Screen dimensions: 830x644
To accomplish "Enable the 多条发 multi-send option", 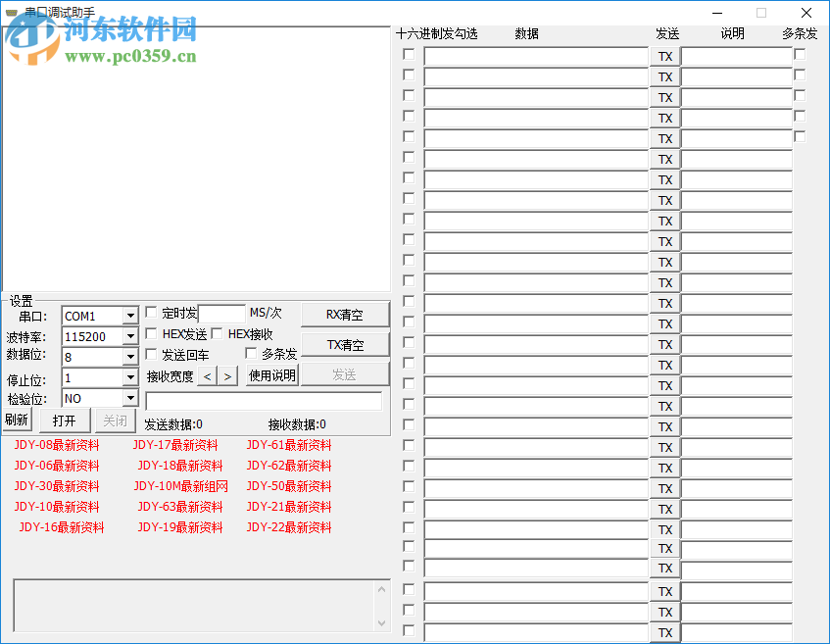I will [x=252, y=354].
